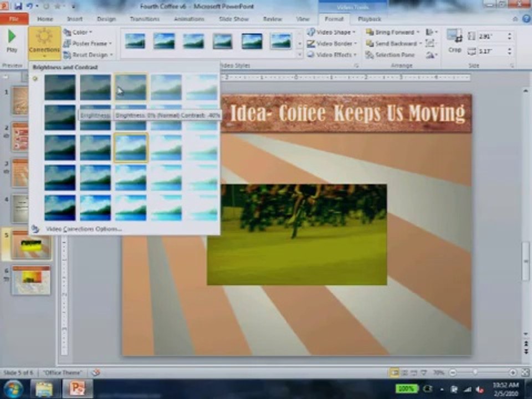Switch to the Slide Show tab

pyautogui.click(x=234, y=19)
